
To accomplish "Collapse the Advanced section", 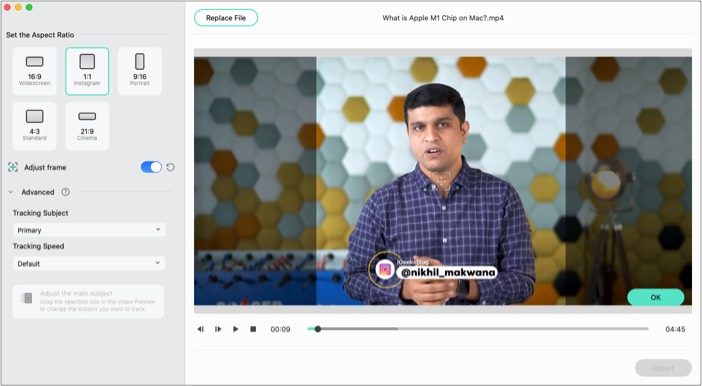I will (x=10, y=192).
